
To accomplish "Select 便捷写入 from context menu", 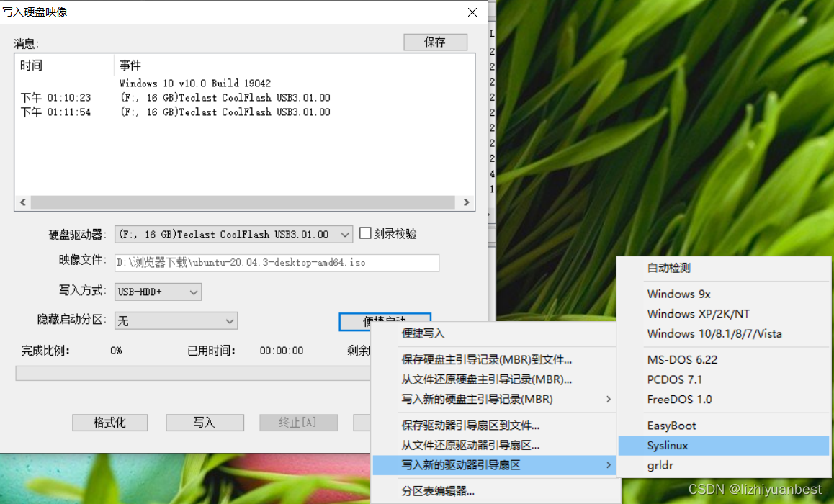I will (x=494, y=333).
